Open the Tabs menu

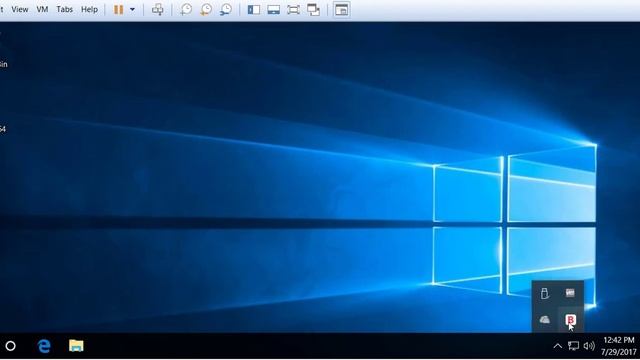64,9
